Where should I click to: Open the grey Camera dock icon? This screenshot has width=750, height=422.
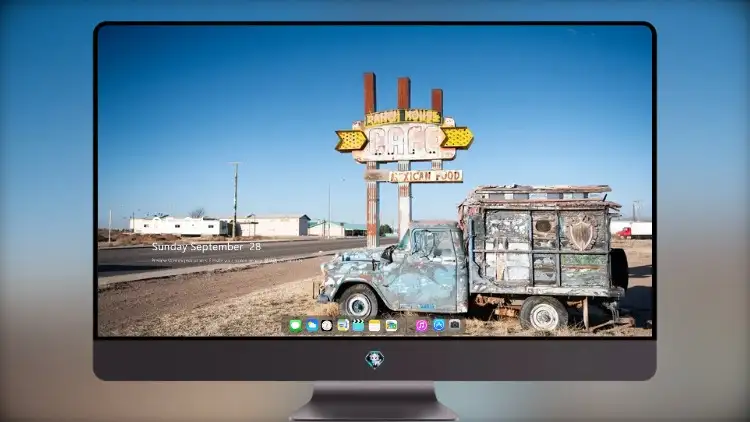tap(455, 325)
